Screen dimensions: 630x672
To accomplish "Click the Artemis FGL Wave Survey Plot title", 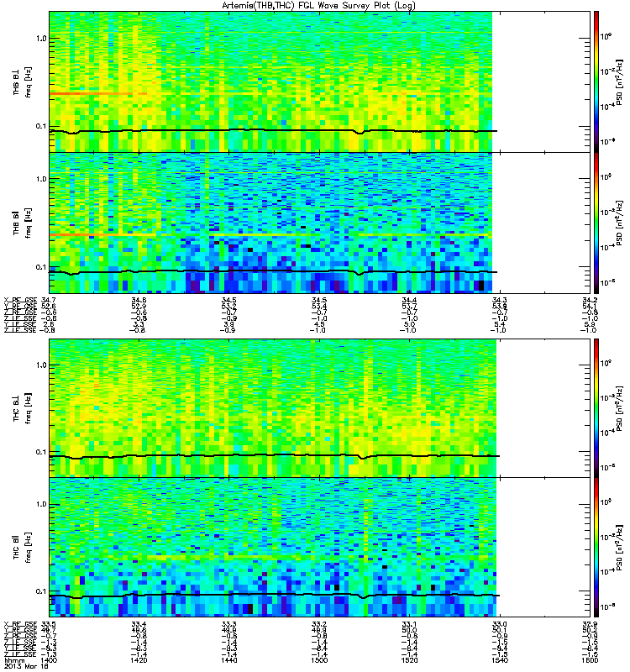I will (x=318, y=6).
